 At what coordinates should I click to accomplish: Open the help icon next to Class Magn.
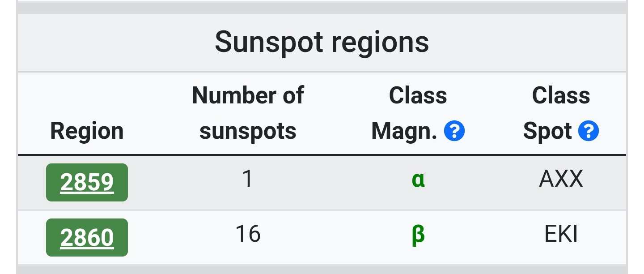[454, 131]
